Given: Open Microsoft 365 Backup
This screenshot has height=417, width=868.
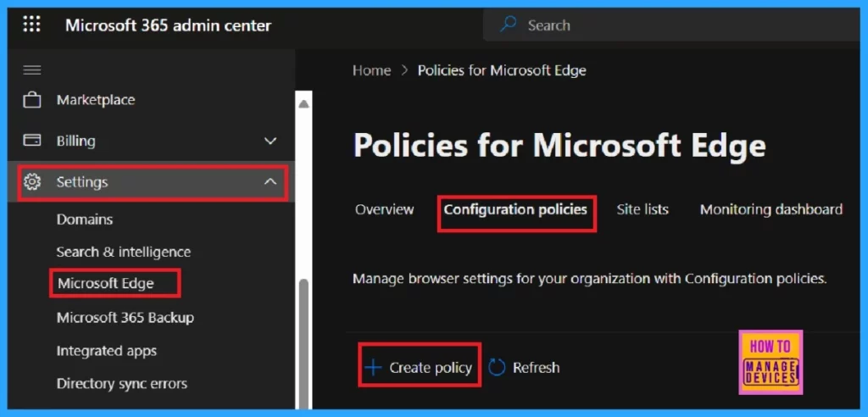Looking at the screenshot, I should 125,318.
